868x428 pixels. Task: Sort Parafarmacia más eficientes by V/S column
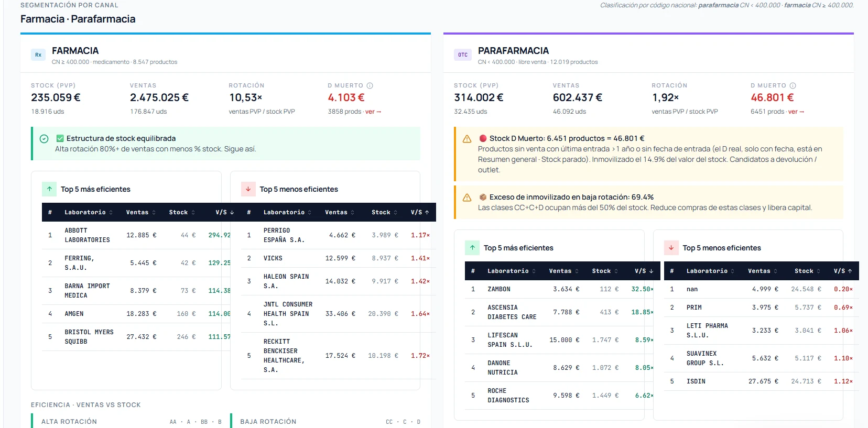pyautogui.click(x=644, y=271)
